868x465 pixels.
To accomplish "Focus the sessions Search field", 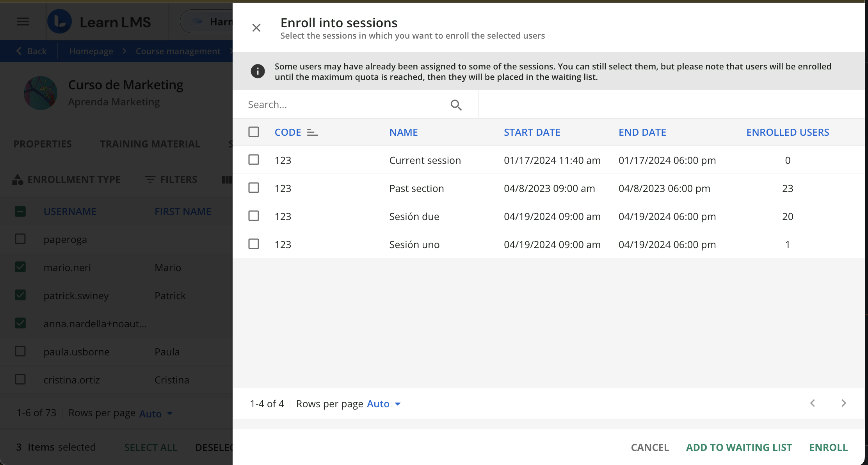I will click(345, 105).
